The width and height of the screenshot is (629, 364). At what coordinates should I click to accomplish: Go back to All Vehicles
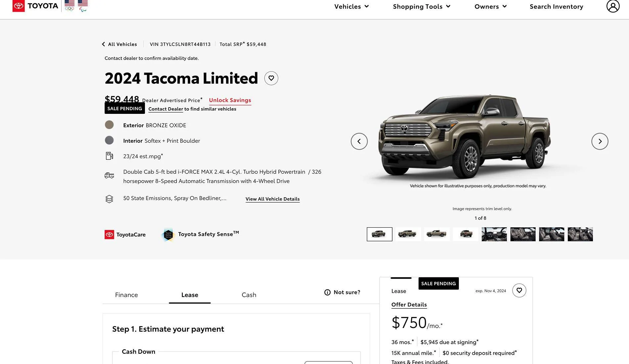119,44
